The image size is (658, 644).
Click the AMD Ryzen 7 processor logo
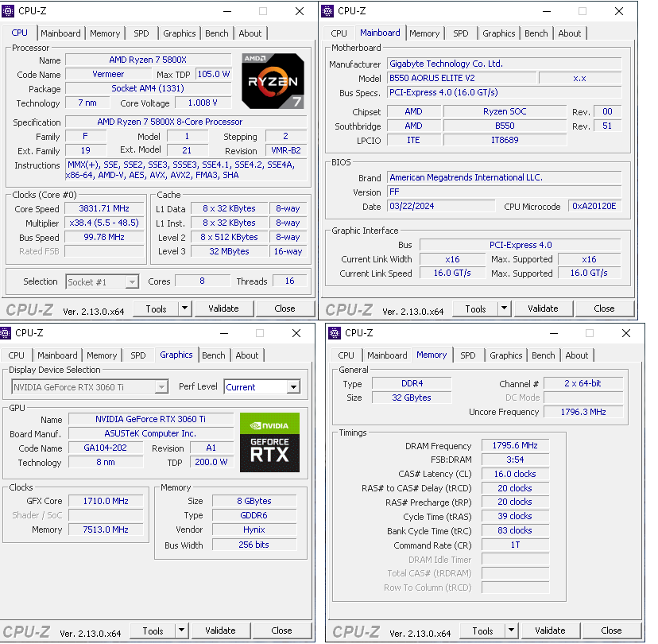click(x=272, y=80)
